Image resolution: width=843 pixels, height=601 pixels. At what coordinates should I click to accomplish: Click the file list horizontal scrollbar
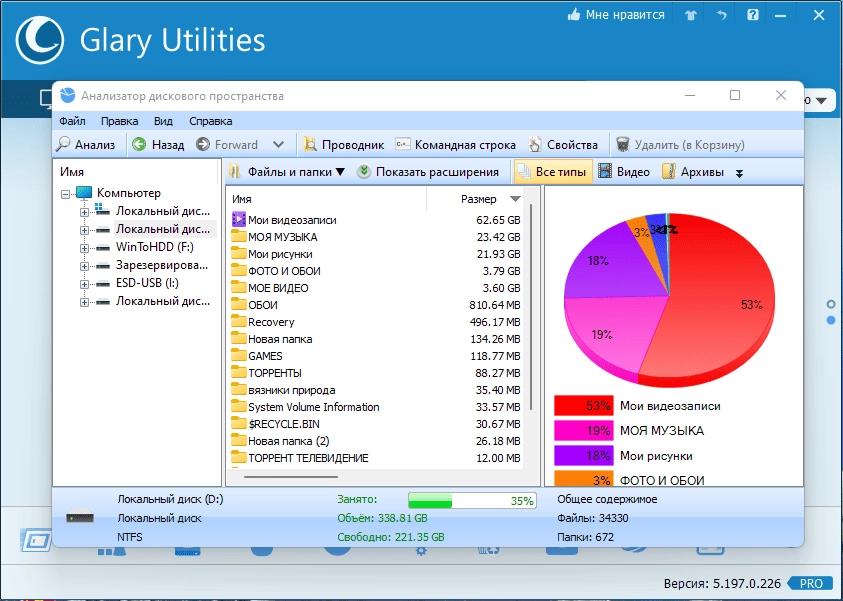coord(291,476)
